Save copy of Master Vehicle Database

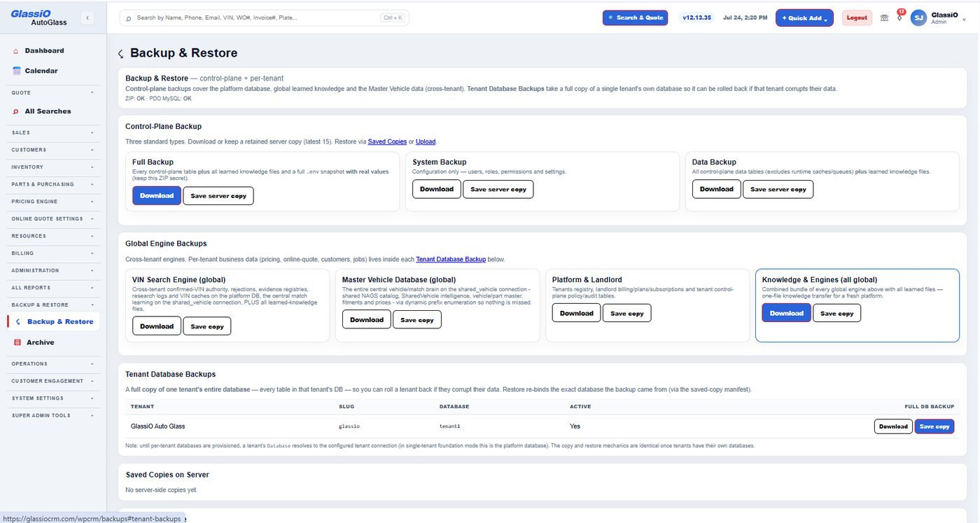[417, 320]
